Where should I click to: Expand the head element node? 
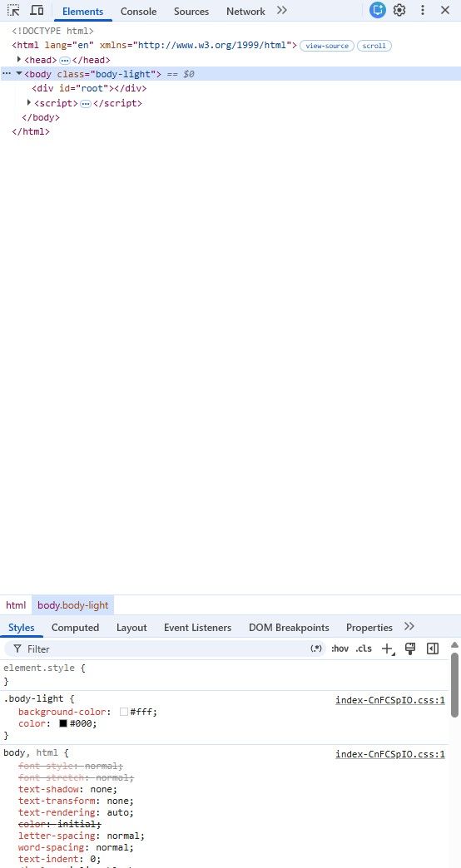pos(19,59)
